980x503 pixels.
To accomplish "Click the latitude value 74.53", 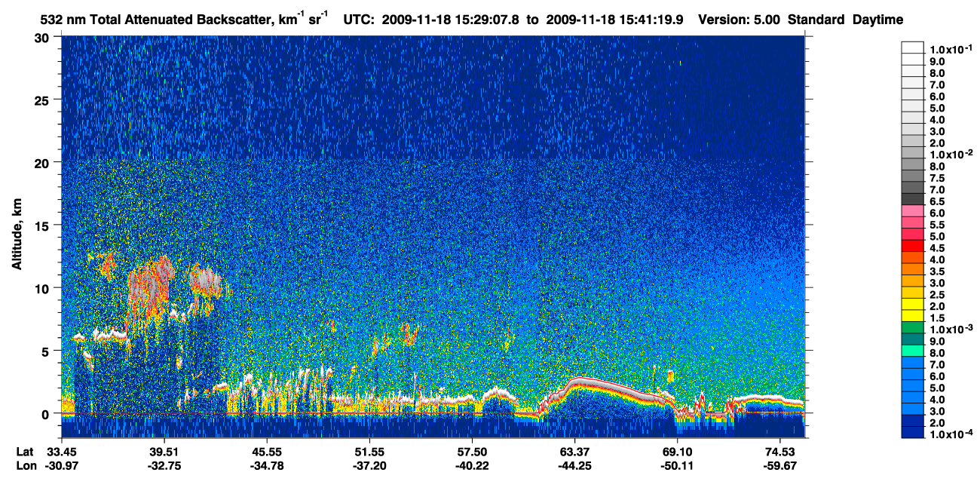I will click(x=779, y=452).
